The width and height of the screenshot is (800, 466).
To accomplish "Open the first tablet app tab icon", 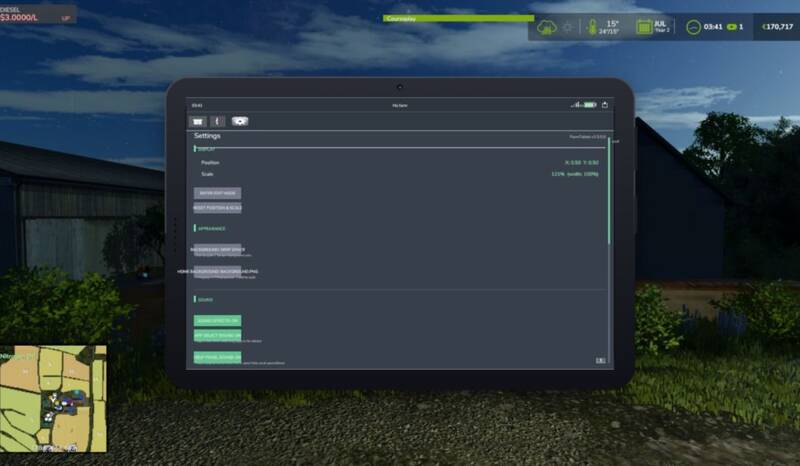I will tap(197, 121).
